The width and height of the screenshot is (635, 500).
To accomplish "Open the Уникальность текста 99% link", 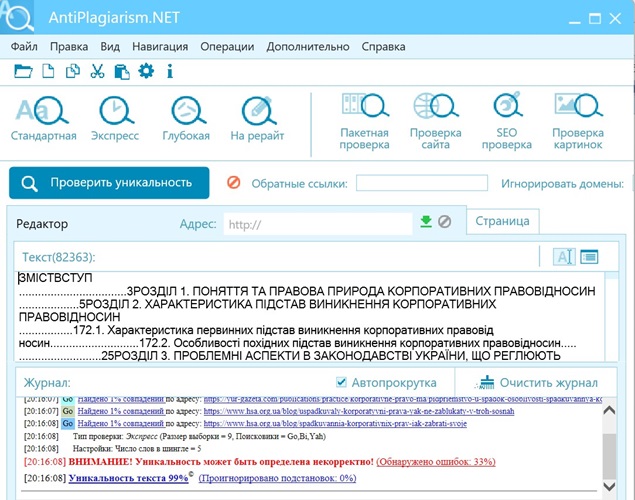I will (x=128, y=478).
